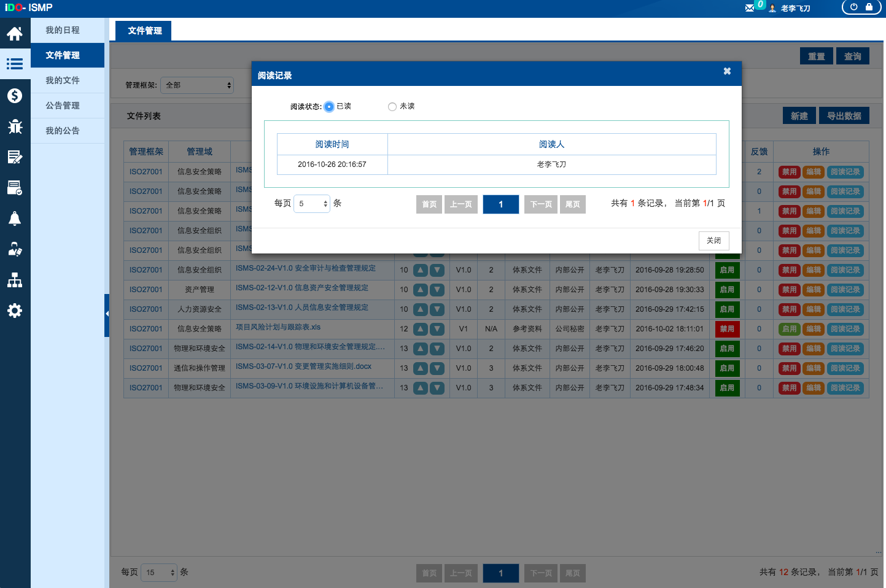
Task: Toggle the green 启用 status for 项目风险计划与跟踪表.xls
Action: coord(789,329)
